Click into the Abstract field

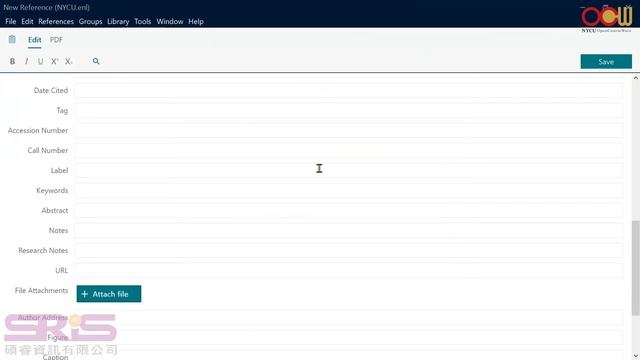click(x=349, y=211)
